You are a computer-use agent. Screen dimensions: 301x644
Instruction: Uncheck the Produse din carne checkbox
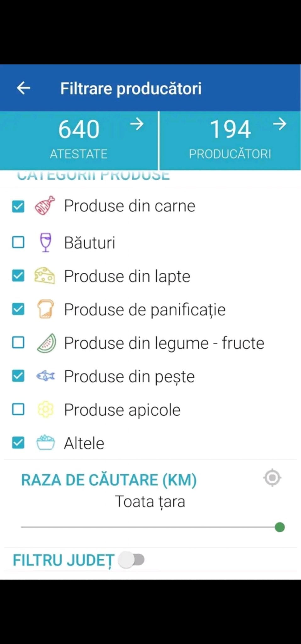coord(18,207)
